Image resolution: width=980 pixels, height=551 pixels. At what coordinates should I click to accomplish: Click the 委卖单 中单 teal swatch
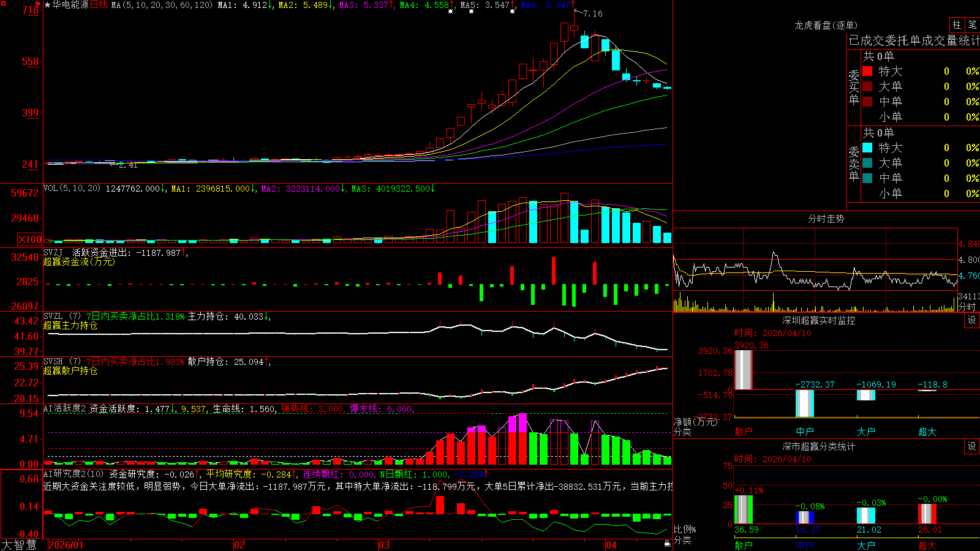pyautogui.click(x=867, y=178)
